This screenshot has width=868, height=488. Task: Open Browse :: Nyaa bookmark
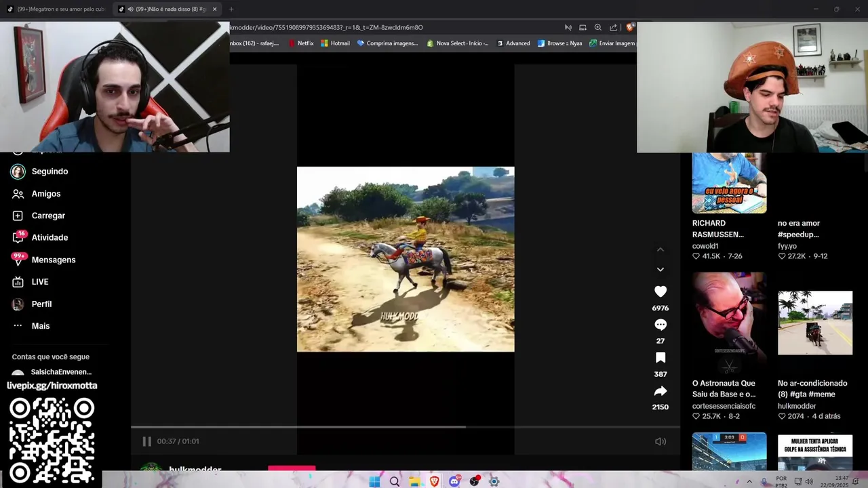559,43
